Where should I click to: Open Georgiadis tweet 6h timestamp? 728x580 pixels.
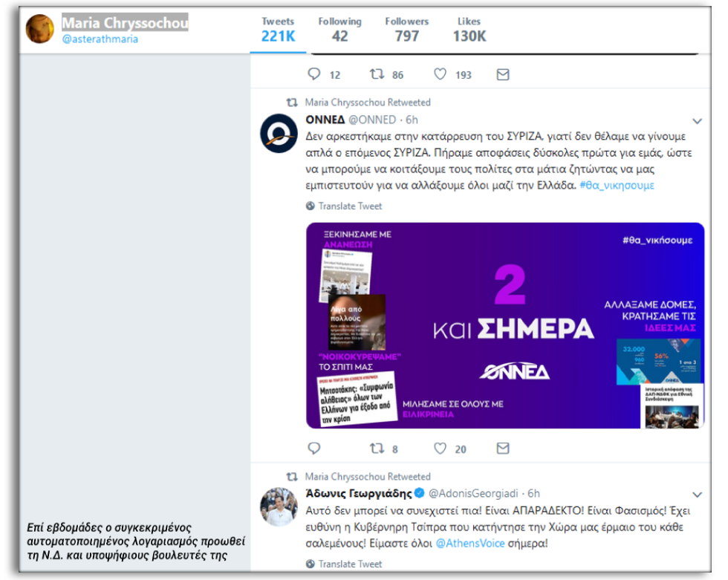534,493
